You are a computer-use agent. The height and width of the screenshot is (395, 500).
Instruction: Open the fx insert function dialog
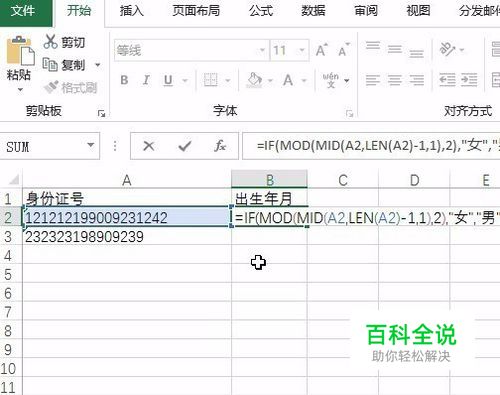click(220, 146)
